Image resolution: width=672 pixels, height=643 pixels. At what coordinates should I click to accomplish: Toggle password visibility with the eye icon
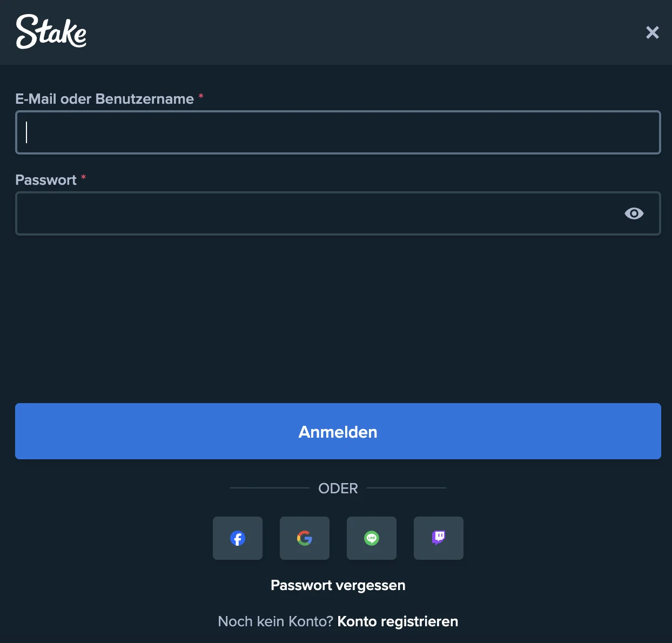coord(634,213)
